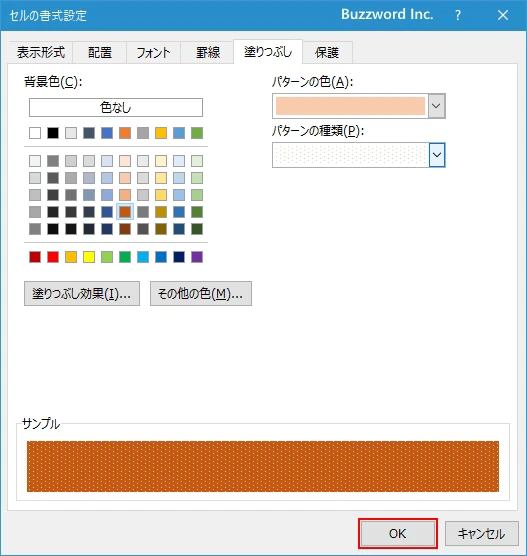Image resolution: width=527 pixels, height=556 pixels.
Task: Open the 配置 tab
Action: [x=100, y=52]
